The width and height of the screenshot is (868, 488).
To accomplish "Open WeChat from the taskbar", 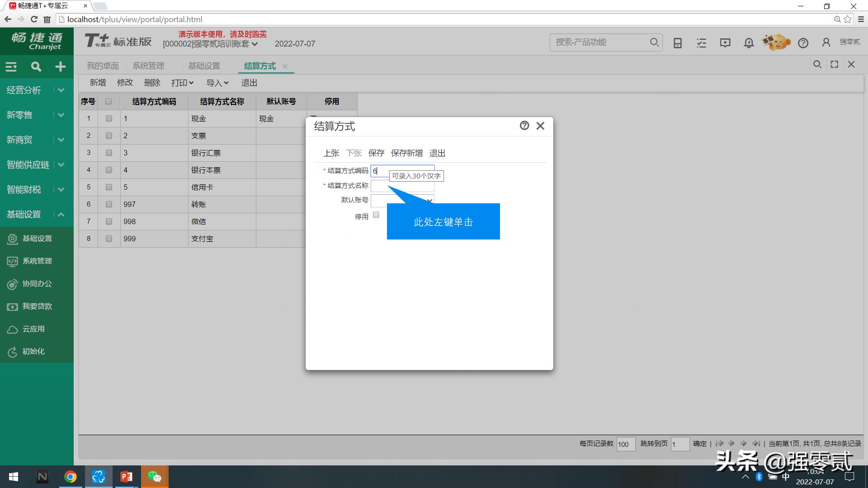I will click(x=155, y=477).
